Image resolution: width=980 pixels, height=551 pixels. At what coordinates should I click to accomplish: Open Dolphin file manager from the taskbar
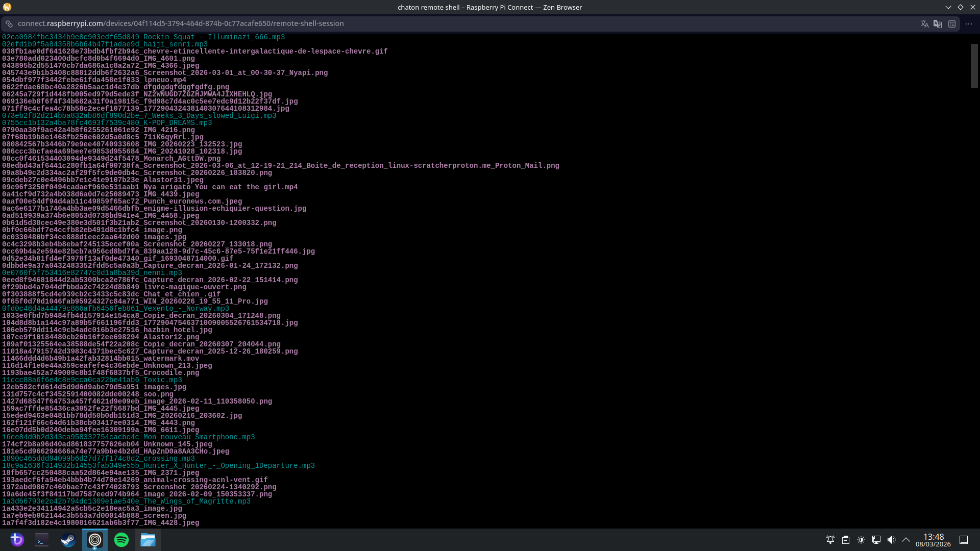click(148, 540)
